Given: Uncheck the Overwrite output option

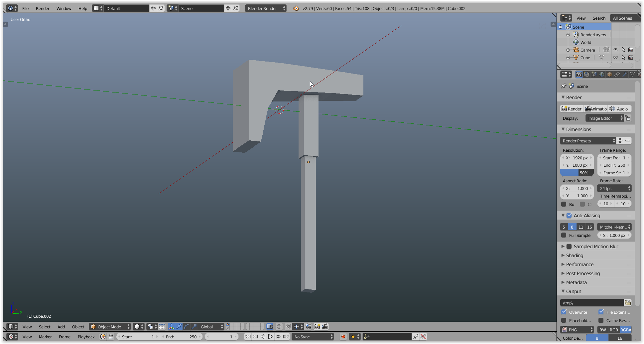Looking at the screenshot, I should (564, 312).
